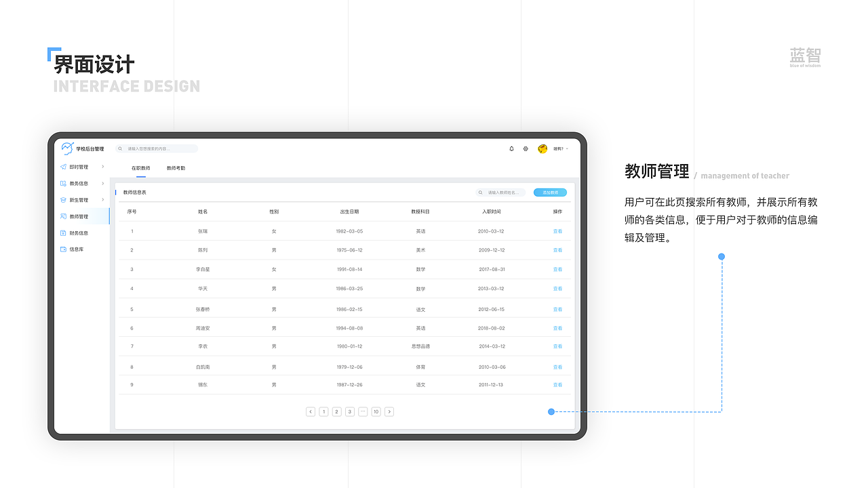The width and height of the screenshot is (868, 488).
Task: Select the 在职教师 tab
Action: pos(141,168)
